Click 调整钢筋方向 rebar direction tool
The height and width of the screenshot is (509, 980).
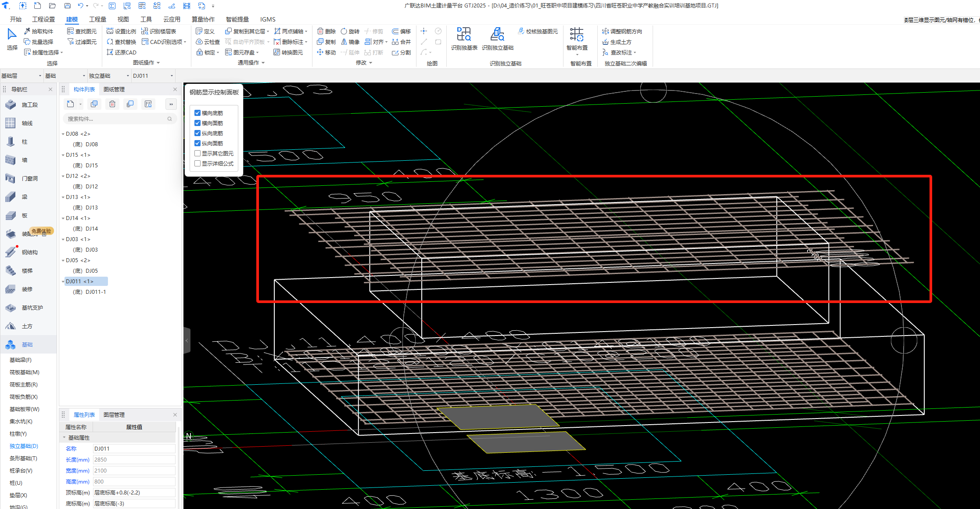(622, 31)
